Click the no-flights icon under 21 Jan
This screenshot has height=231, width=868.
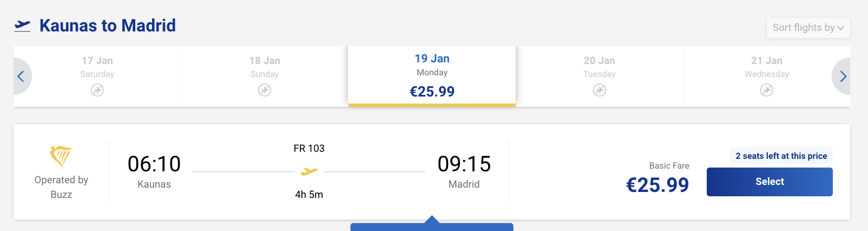point(766,90)
